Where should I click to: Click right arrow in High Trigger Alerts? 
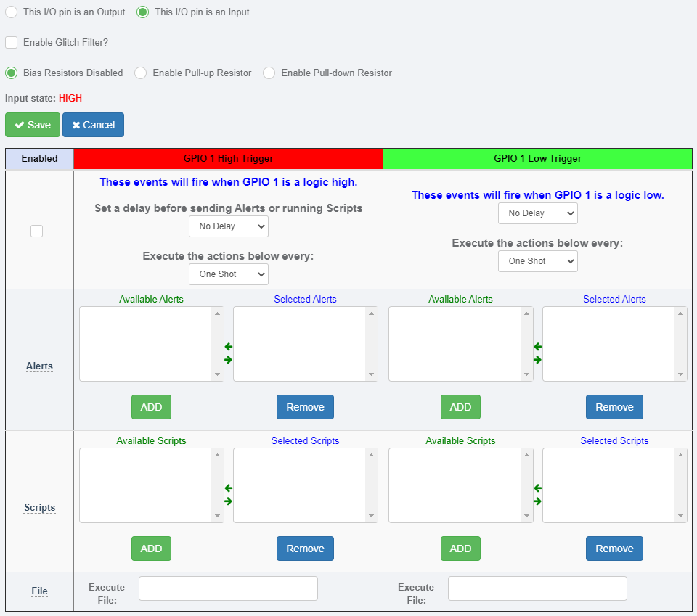(229, 360)
